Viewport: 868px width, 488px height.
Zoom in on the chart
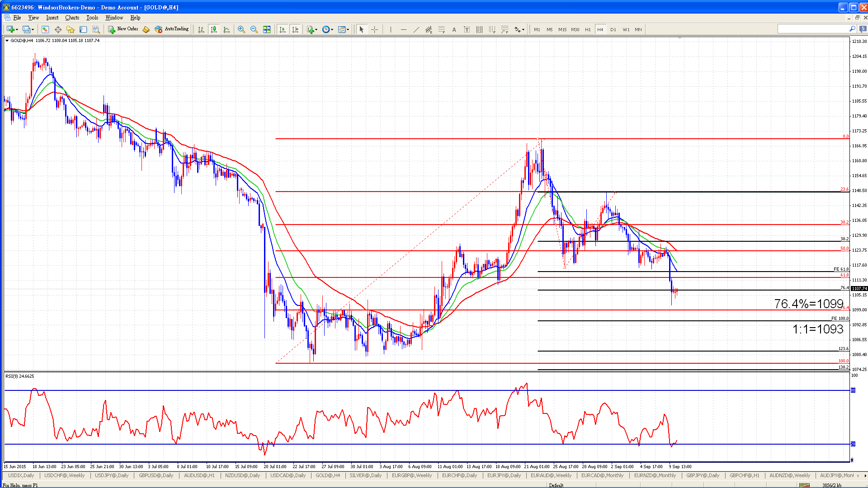click(x=241, y=29)
